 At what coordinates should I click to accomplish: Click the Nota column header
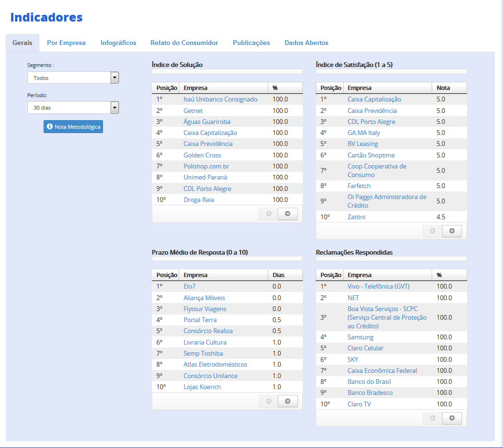(x=449, y=88)
